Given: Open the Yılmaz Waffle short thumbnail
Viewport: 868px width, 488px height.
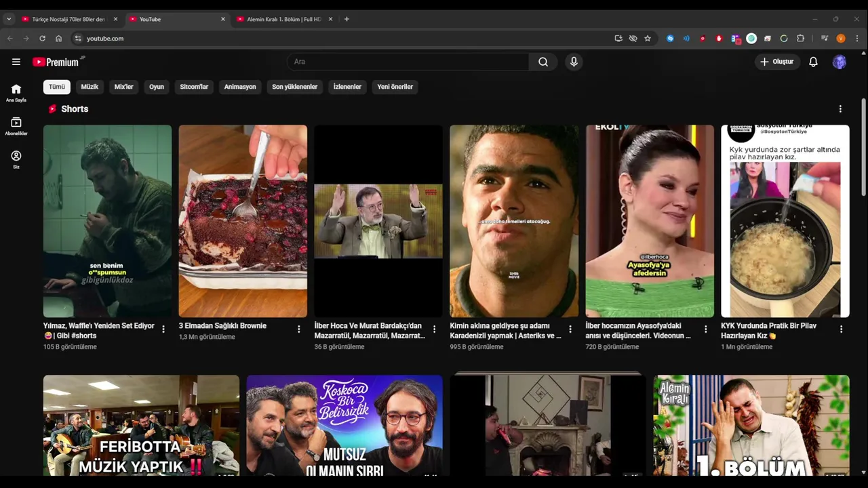Looking at the screenshot, I should point(108,221).
